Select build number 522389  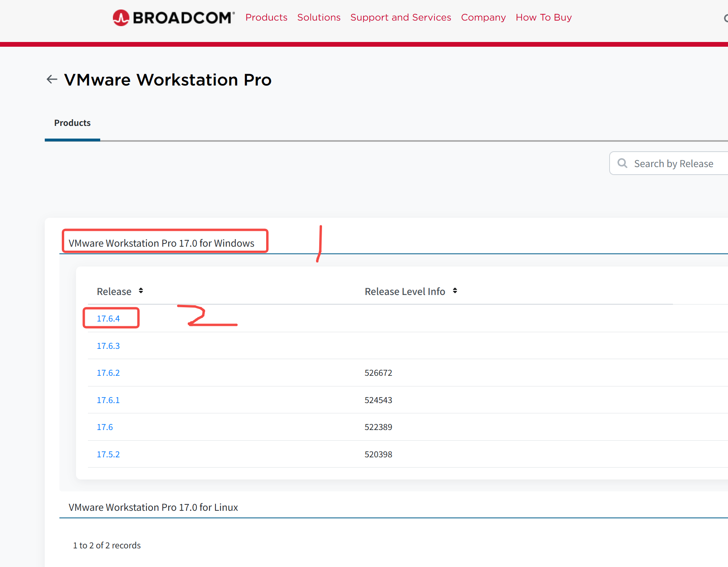coord(378,427)
